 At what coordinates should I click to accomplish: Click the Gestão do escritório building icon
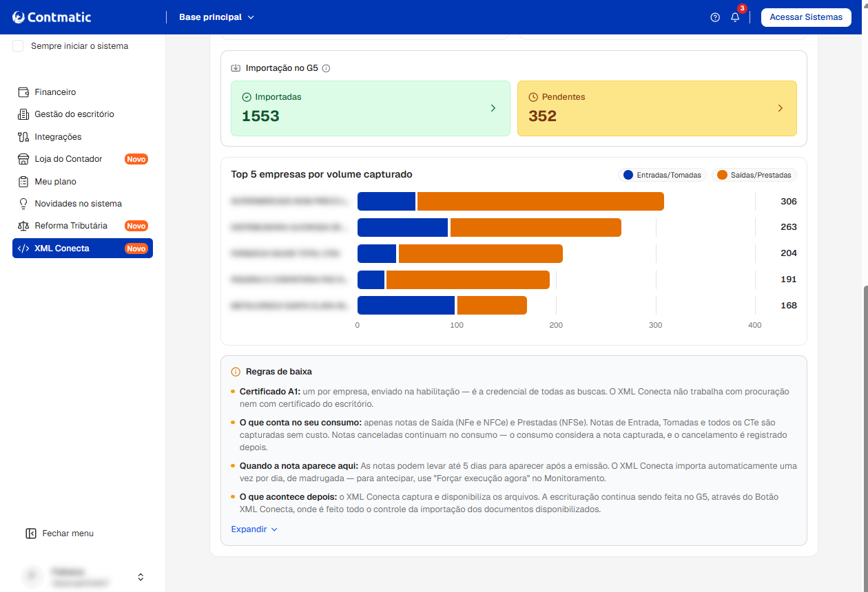[23, 114]
